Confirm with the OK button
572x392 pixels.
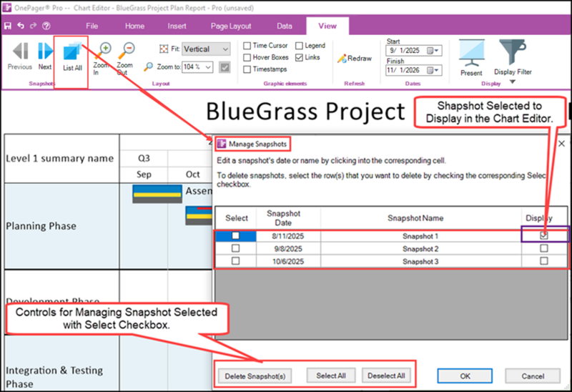(x=465, y=376)
